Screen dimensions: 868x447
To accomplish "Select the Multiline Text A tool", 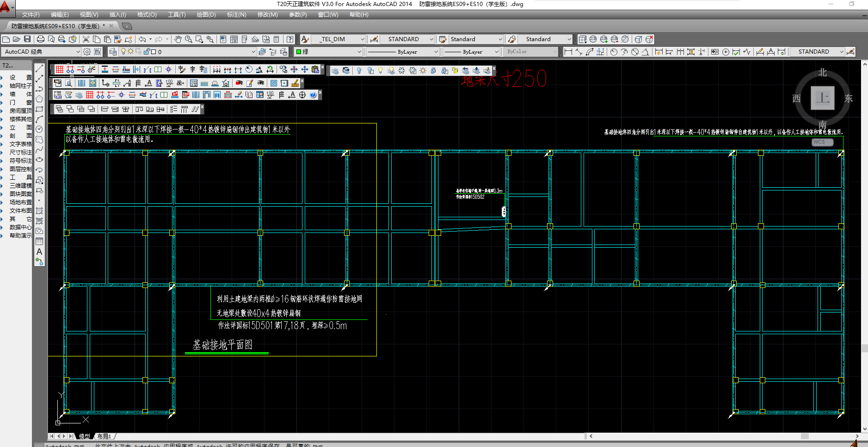I will tap(39, 251).
